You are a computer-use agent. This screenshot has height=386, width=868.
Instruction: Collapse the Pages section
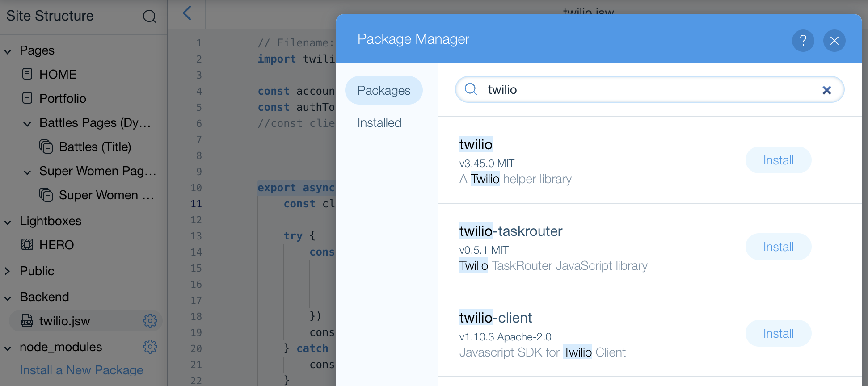8,51
